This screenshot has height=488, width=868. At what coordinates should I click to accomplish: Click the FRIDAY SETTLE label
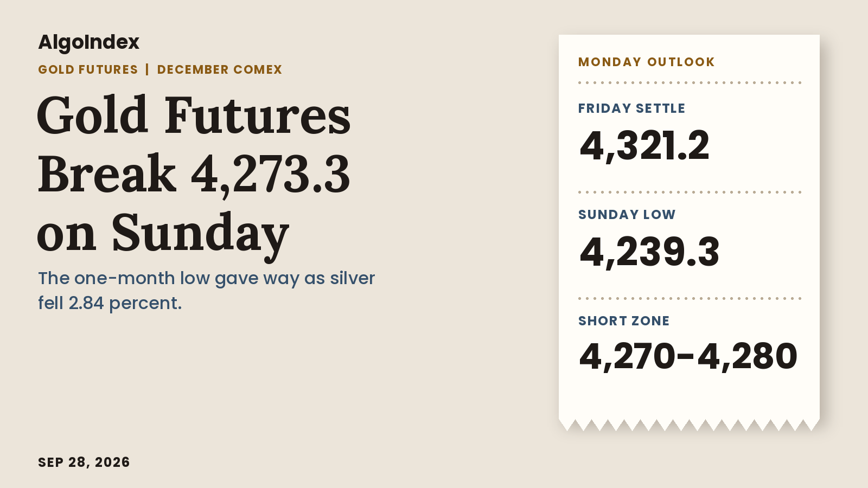(x=631, y=108)
